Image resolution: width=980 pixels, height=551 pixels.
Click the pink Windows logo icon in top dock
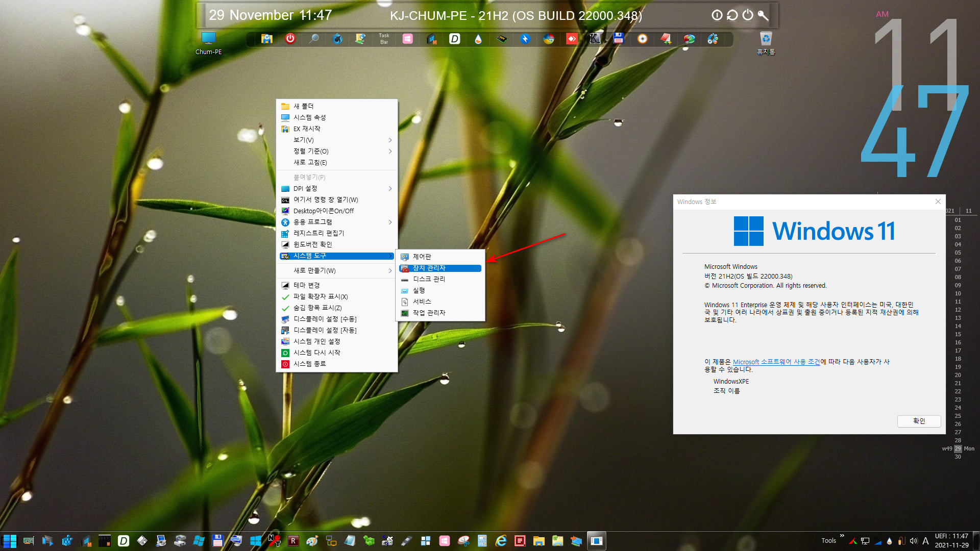coord(407,38)
